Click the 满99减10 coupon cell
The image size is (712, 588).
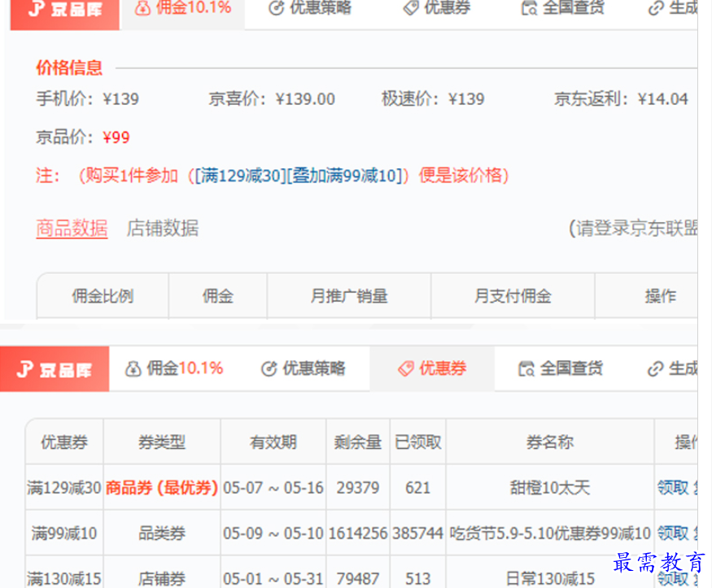(64, 533)
